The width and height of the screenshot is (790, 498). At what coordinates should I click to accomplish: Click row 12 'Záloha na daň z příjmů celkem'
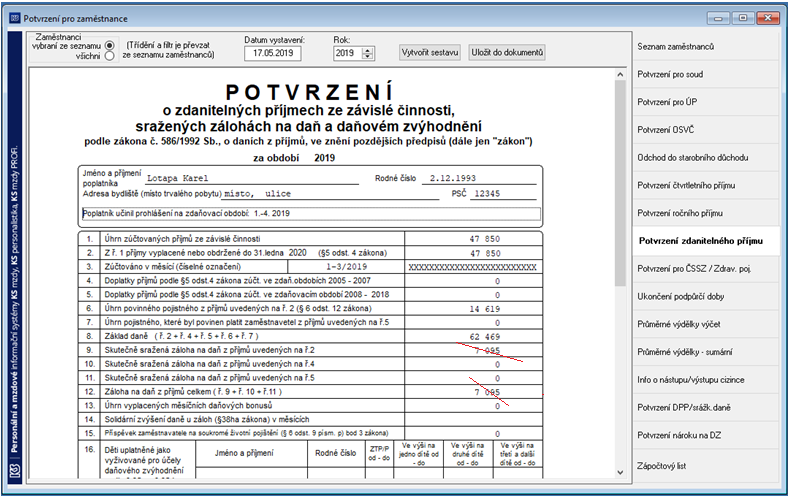[x=193, y=392]
